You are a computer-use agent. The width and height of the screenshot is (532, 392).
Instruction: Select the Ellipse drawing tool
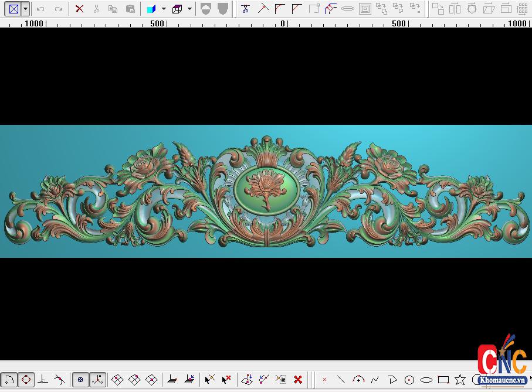(425, 380)
